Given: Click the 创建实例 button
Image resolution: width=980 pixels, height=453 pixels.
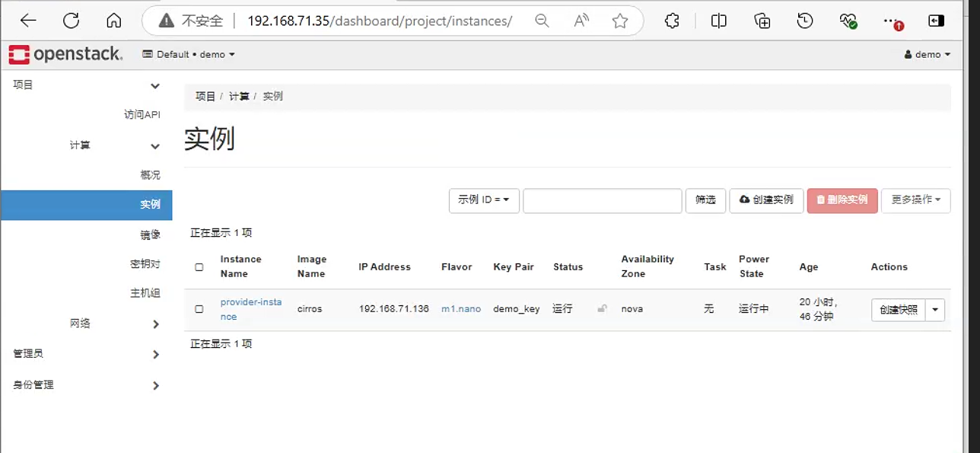Looking at the screenshot, I should click(x=766, y=200).
